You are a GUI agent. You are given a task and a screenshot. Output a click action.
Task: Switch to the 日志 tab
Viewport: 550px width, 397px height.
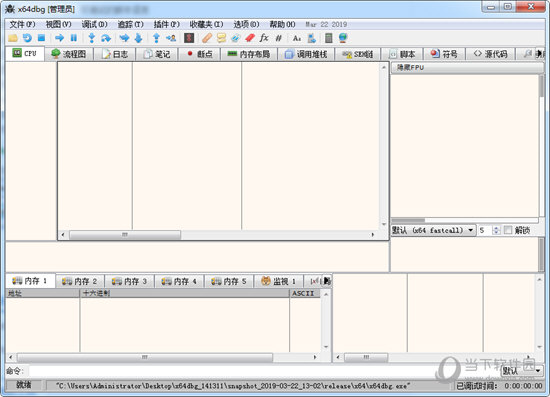115,54
